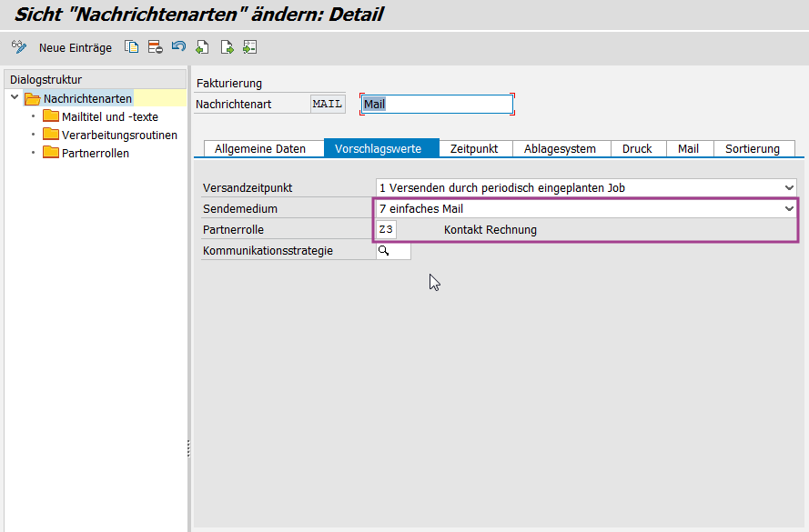The width and height of the screenshot is (809, 532).
Task: Click the Partnerrolle Z3 input field
Action: 386,229
